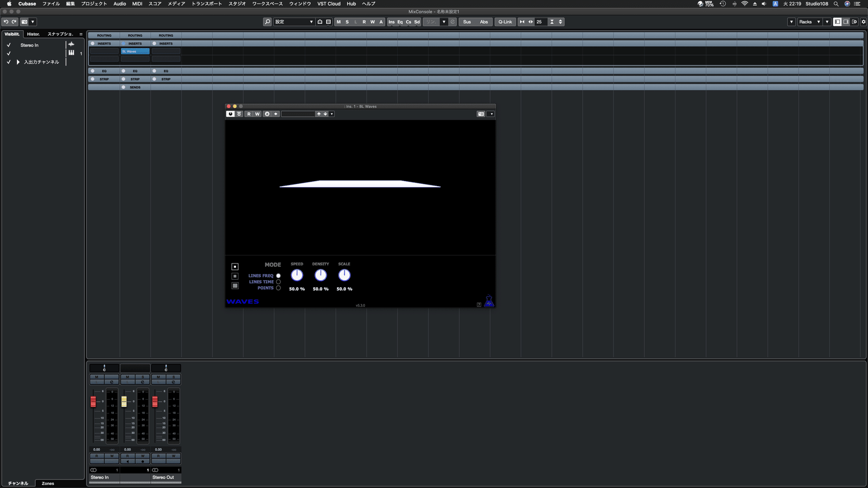The width and height of the screenshot is (868, 488).
Task: Toggle the left zone layout icon
Action: click(838, 22)
